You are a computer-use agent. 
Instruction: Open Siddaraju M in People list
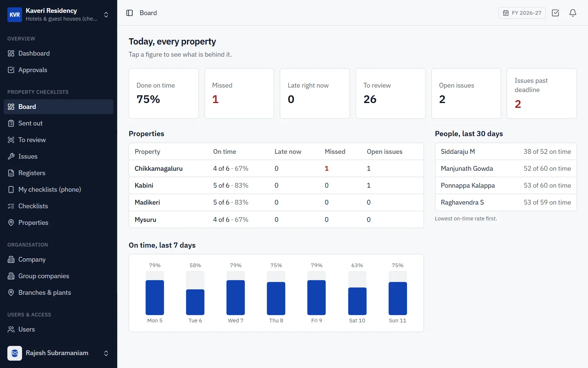[x=506, y=152]
